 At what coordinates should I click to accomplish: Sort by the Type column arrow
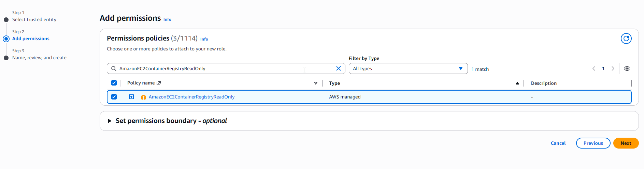click(517, 83)
